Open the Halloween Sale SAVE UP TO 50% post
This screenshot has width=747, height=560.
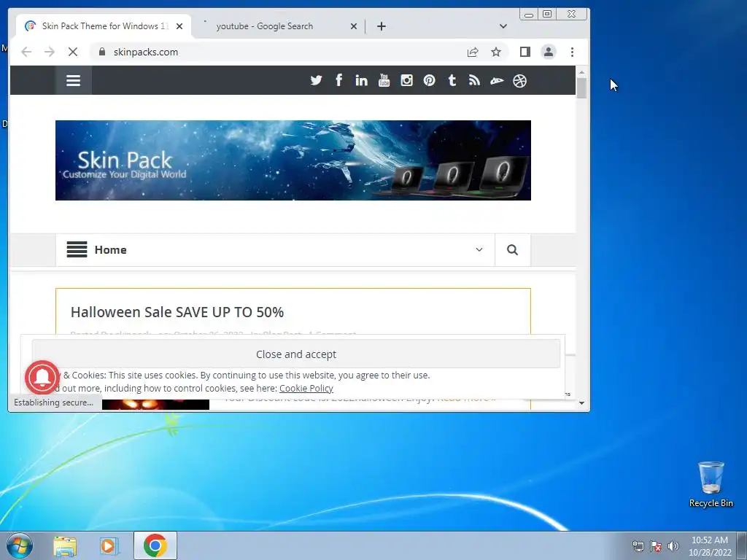pyautogui.click(x=177, y=312)
